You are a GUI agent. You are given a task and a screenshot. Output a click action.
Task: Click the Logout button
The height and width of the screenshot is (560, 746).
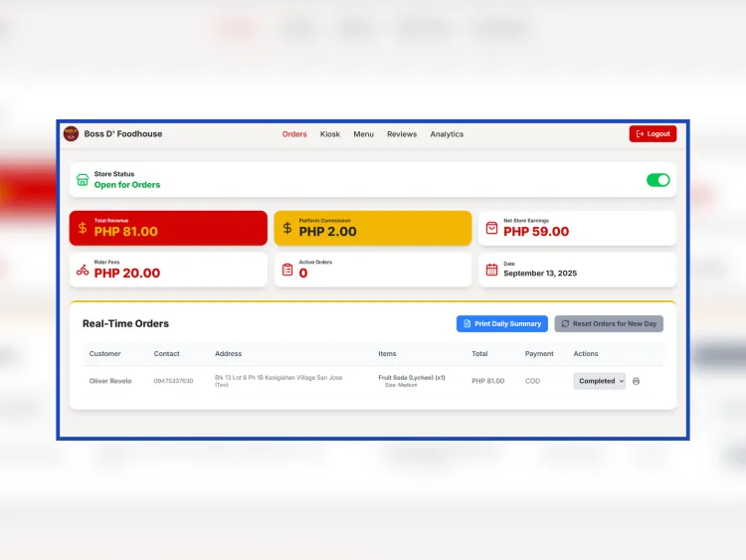[653, 133]
